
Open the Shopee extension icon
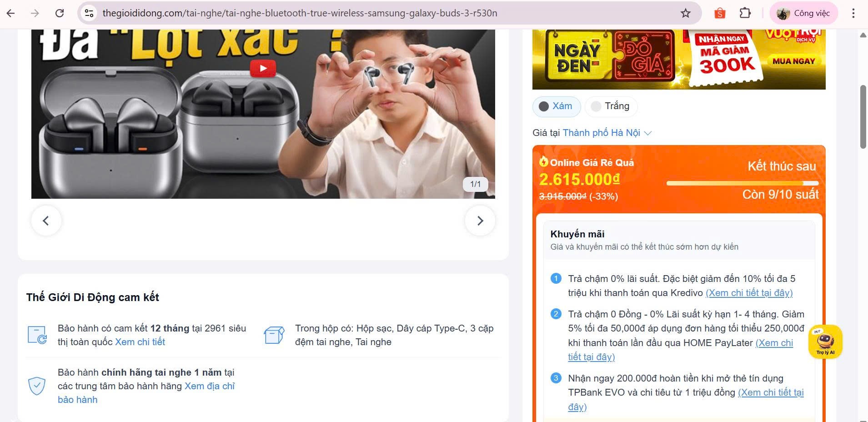(x=719, y=13)
